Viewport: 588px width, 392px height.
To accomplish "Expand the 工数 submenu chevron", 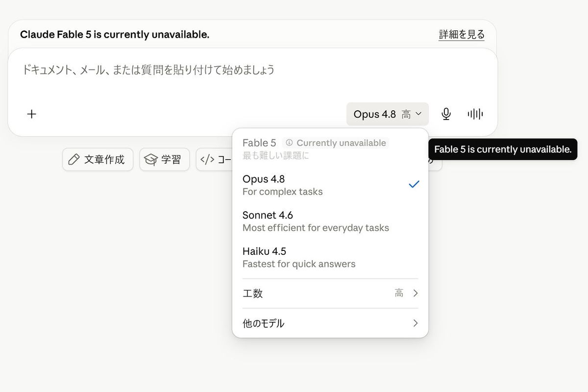I will [416, 294].
